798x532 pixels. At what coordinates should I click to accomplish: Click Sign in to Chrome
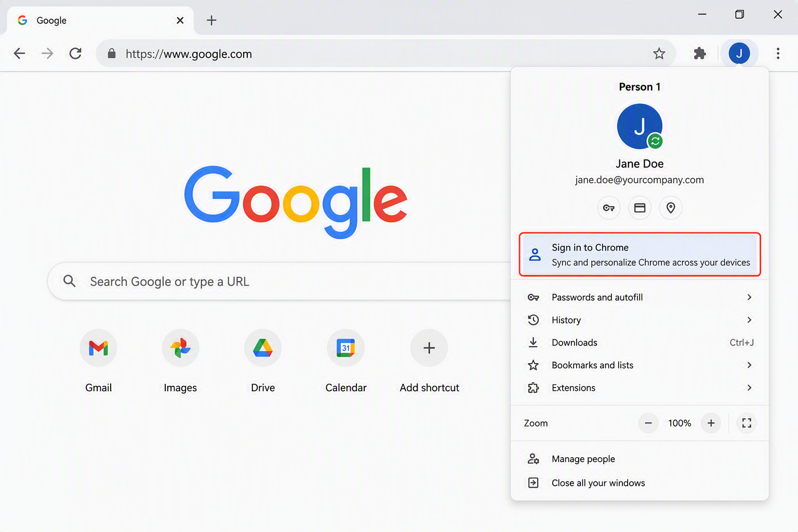pos(640,255)
